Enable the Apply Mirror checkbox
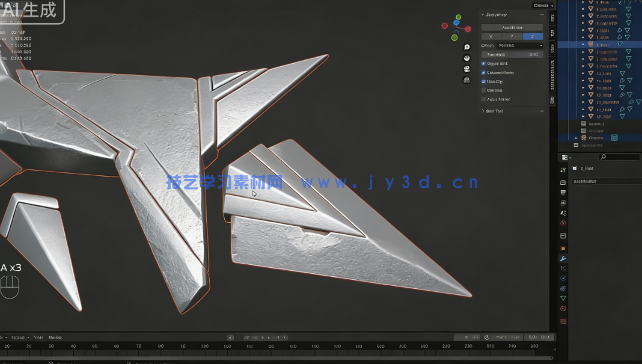The image size is (642, 364). (485, 99)
